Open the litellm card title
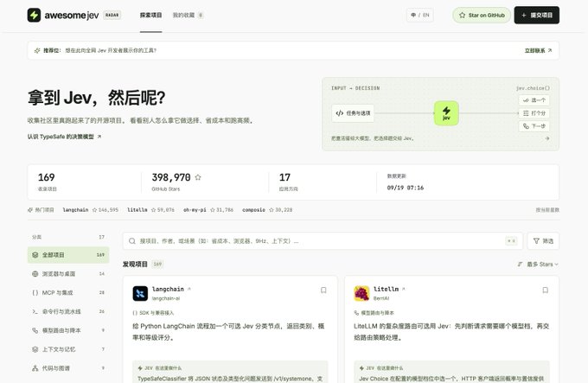This screenshot has width=588, height=383. (x=386, y=289)
